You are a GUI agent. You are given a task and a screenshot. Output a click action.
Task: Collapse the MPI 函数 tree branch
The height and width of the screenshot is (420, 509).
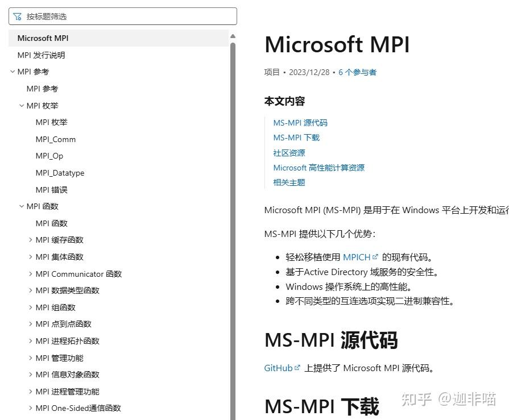[x=22, y=206]
